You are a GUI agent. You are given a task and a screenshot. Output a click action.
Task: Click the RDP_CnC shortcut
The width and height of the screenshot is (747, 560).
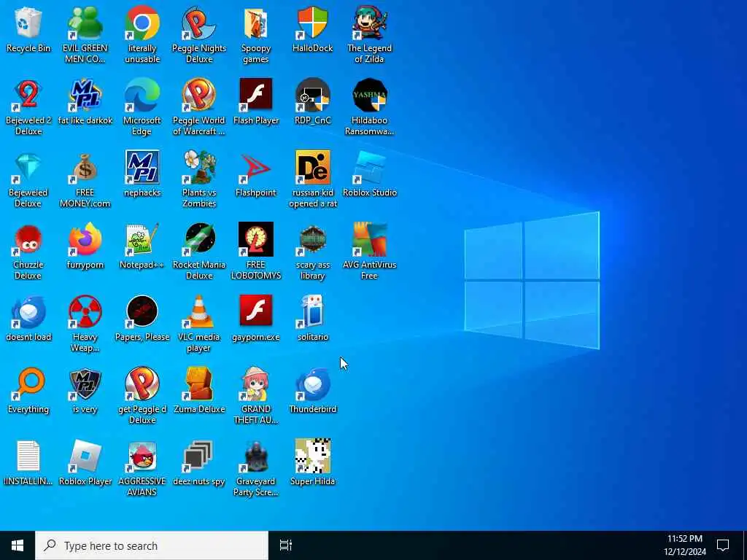click(312, 96)
